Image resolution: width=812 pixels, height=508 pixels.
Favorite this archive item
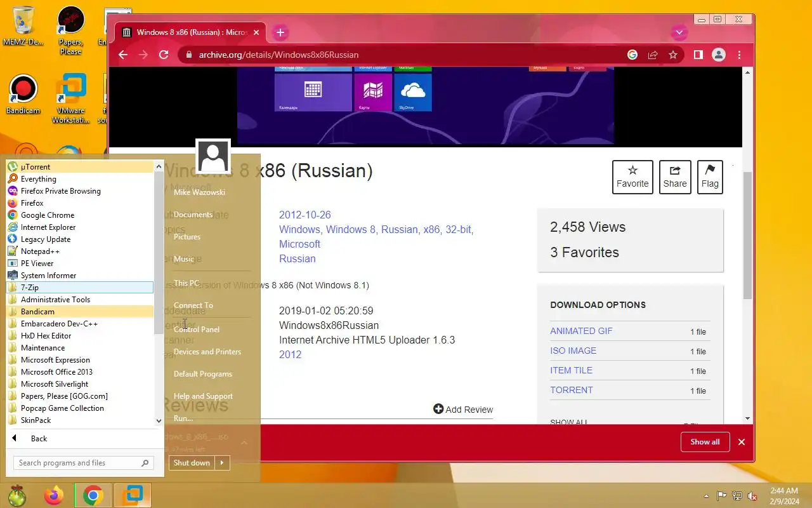tap(632, 177)
